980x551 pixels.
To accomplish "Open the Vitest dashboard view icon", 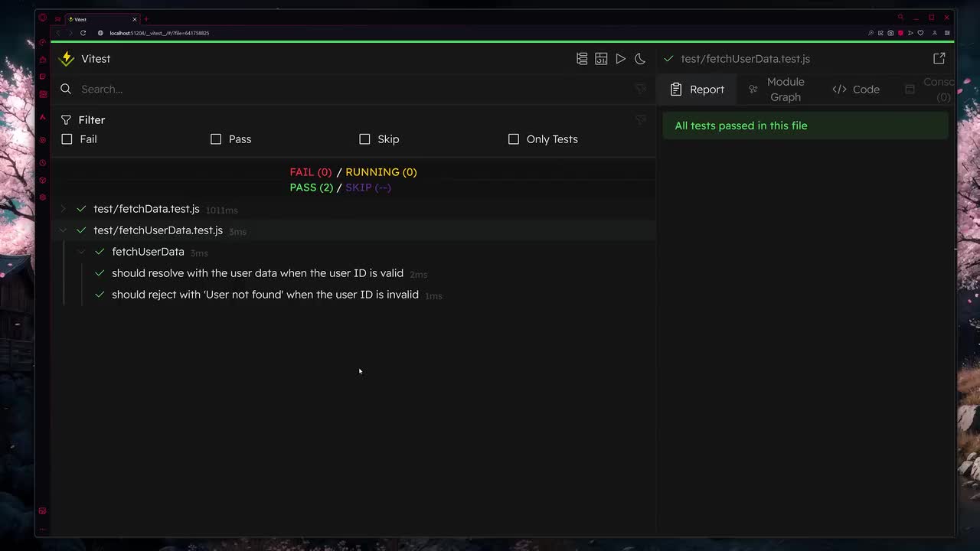I will click(601, 59).
